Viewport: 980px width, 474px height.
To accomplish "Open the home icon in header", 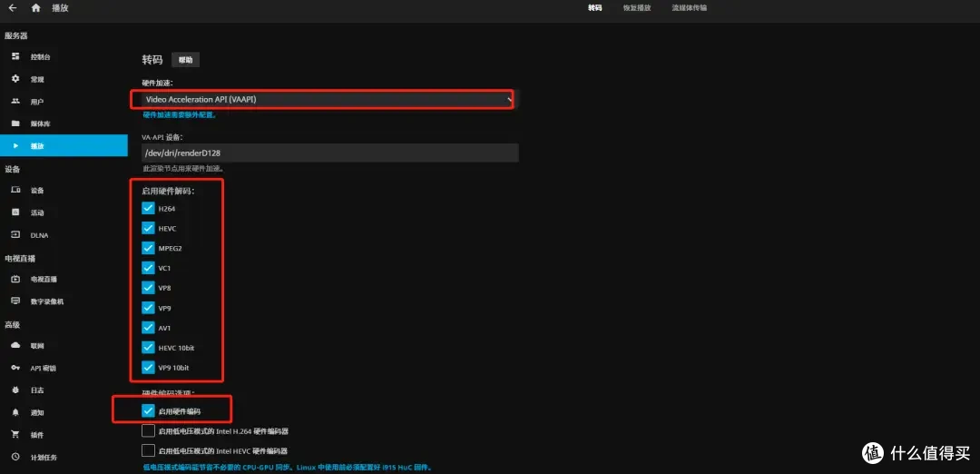I will click(35, 8).
